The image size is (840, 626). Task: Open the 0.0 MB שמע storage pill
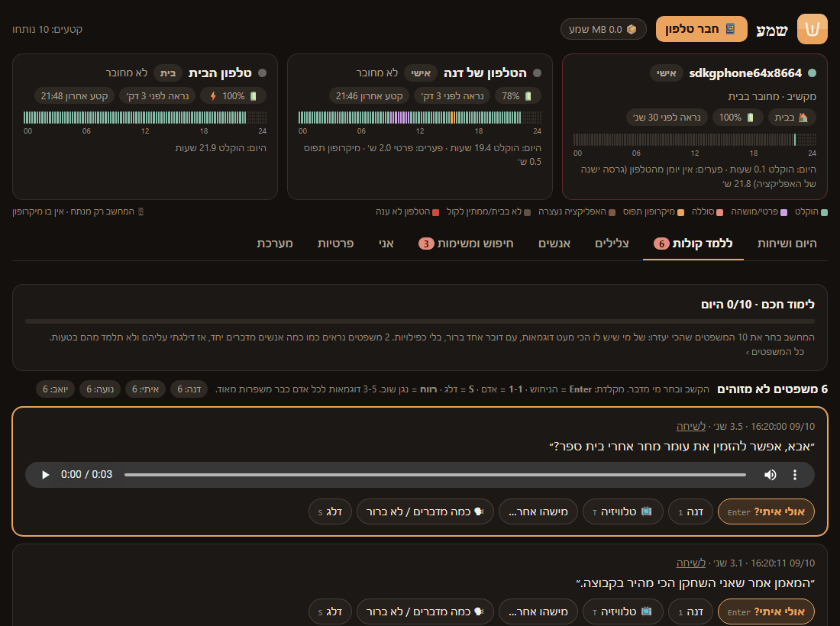[x=603, y=30]
